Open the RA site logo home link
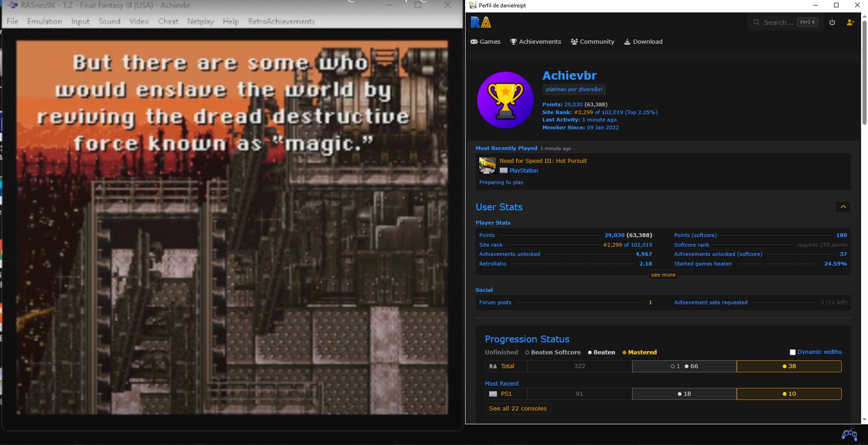The height and width of the screenshot is (445, 868). click(x=481, y=22)
